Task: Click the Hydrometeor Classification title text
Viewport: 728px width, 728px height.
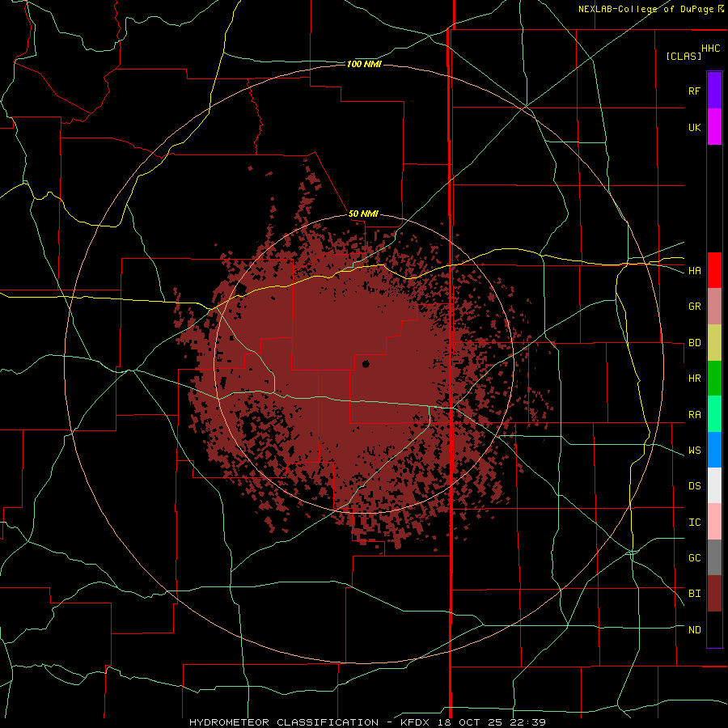Action: point(284,722)
